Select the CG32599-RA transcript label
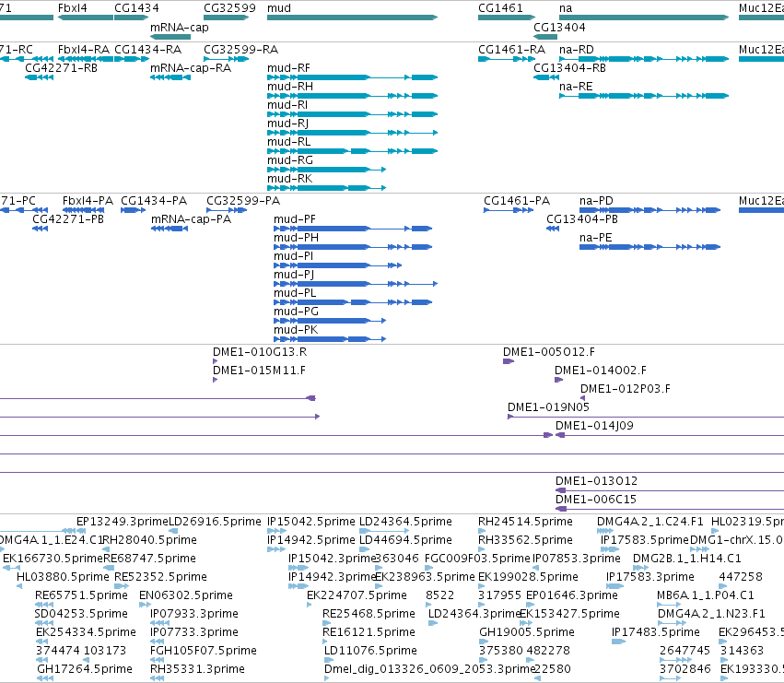784x683 pixels. [241, 50]
